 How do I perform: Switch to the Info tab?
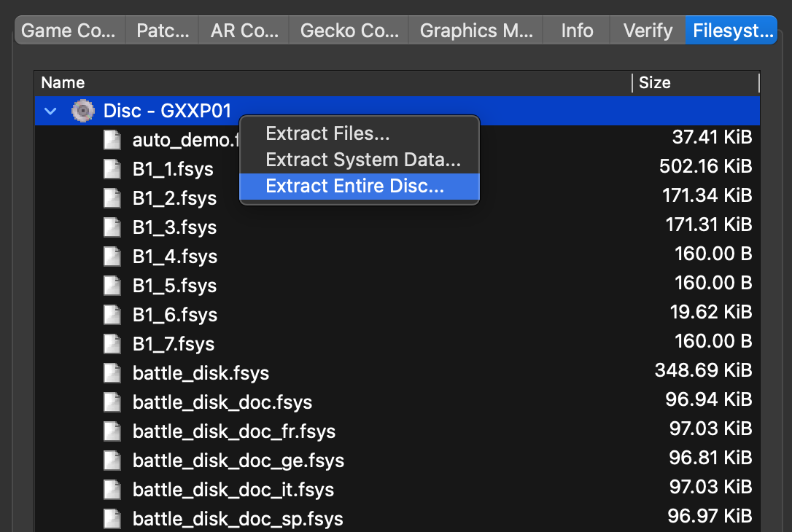point(577,31)
